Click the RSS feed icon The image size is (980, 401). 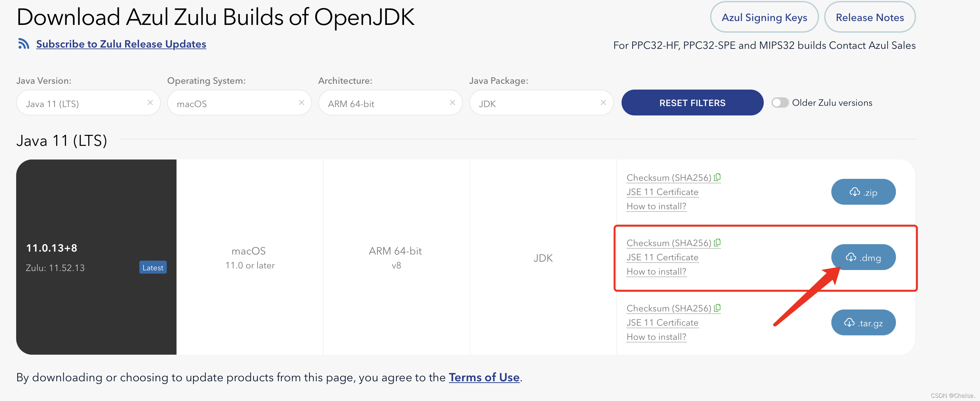click(24, 44)
